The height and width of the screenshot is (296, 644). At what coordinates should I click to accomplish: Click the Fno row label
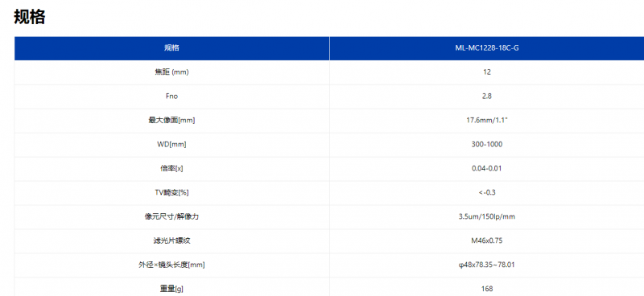click(x=171, y=96)
